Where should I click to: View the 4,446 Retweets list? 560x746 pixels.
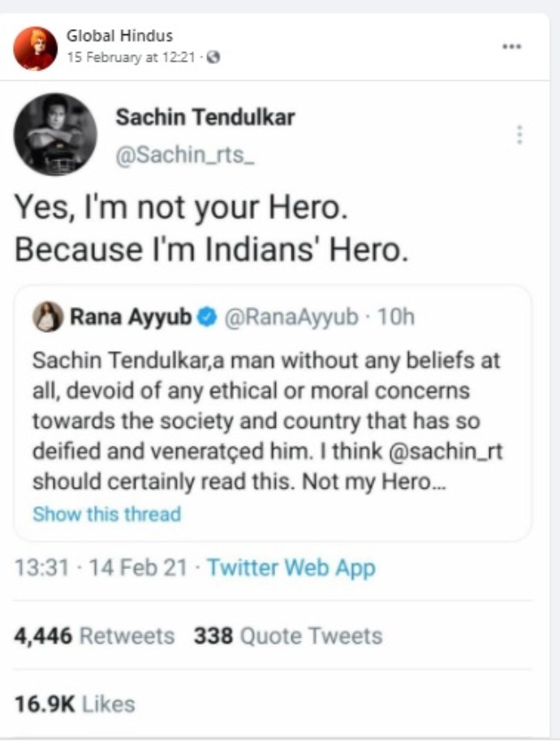point(94,636)
